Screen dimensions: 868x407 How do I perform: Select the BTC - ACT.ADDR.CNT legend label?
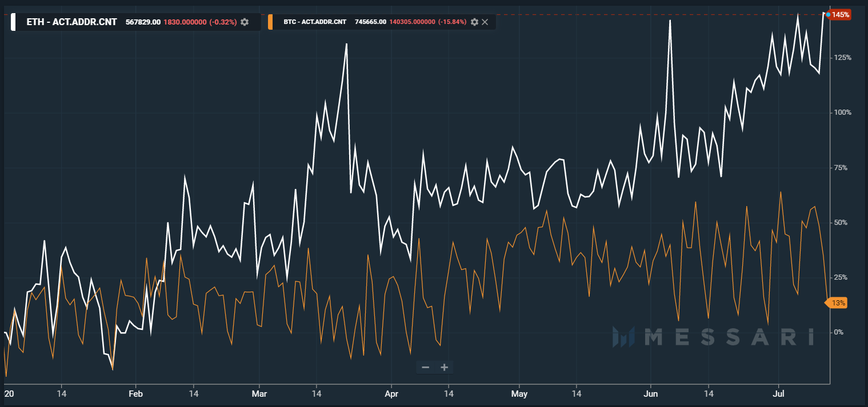315,22
